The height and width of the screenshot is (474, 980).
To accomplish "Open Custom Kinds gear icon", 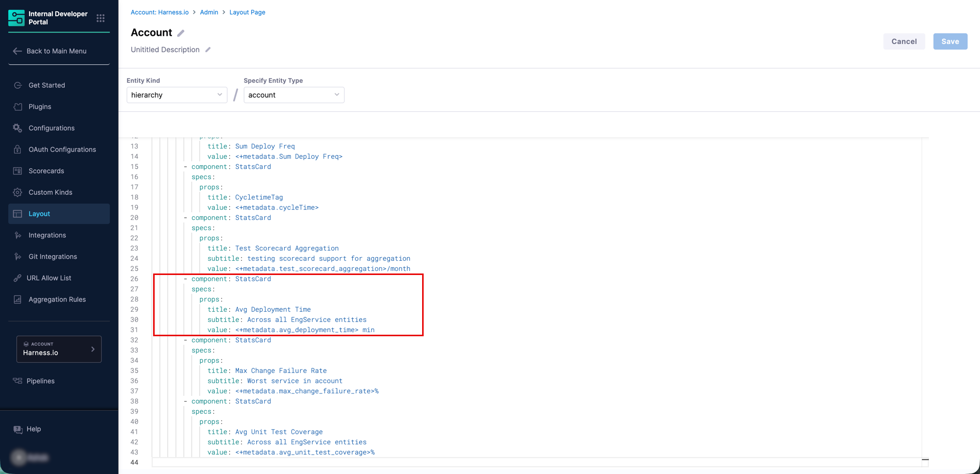I will coord(18,192).
